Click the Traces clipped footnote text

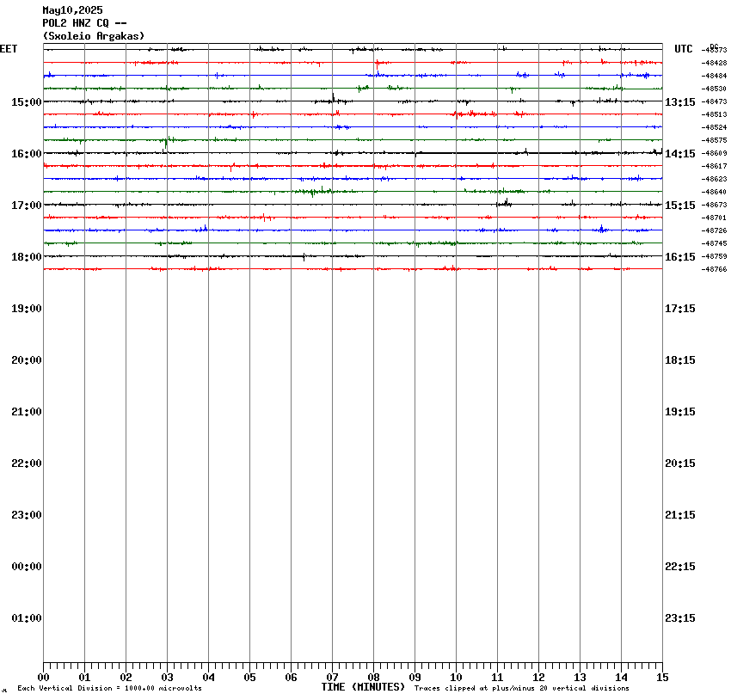tap(522, 688)
